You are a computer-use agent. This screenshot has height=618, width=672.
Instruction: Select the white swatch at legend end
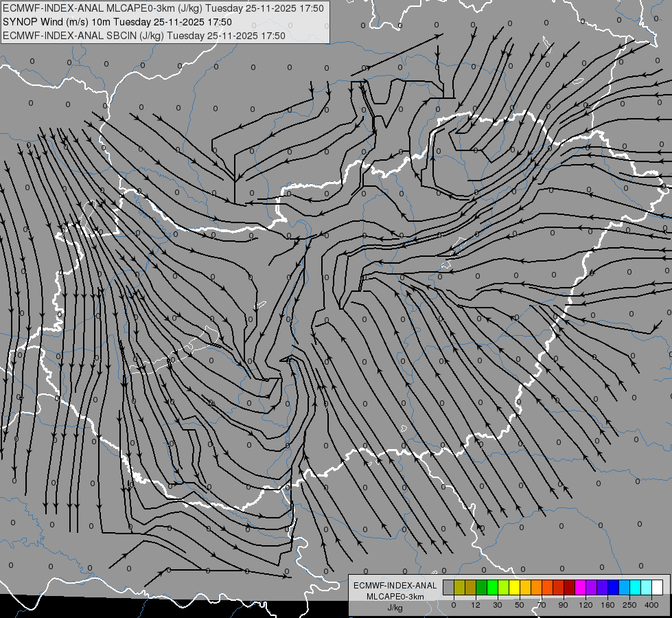tap(658, 587)
